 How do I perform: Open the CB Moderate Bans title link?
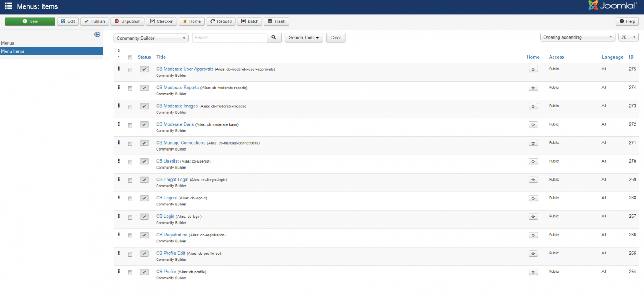[x=175, y=124]
